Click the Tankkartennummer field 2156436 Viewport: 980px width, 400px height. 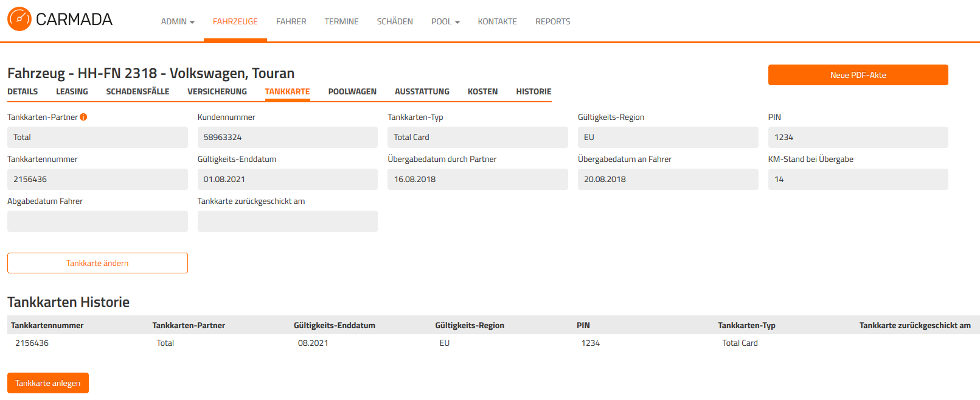tap(97, 179)
